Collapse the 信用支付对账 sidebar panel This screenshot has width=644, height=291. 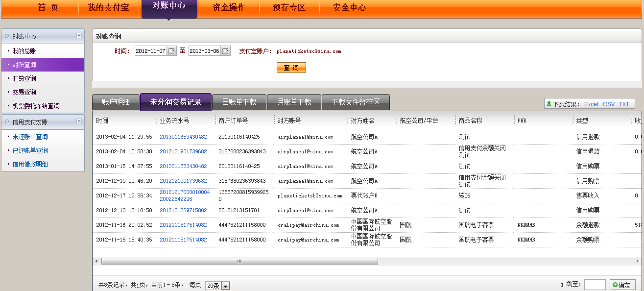[79, 121]
